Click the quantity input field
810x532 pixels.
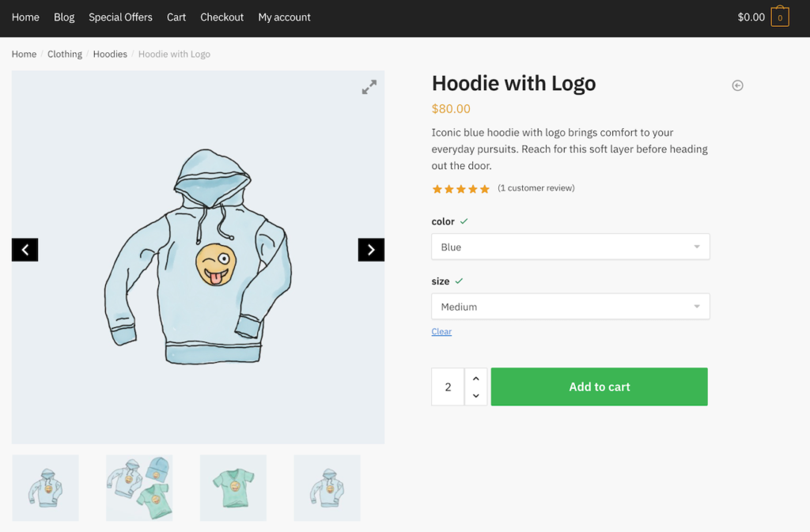tap(448, 387)
